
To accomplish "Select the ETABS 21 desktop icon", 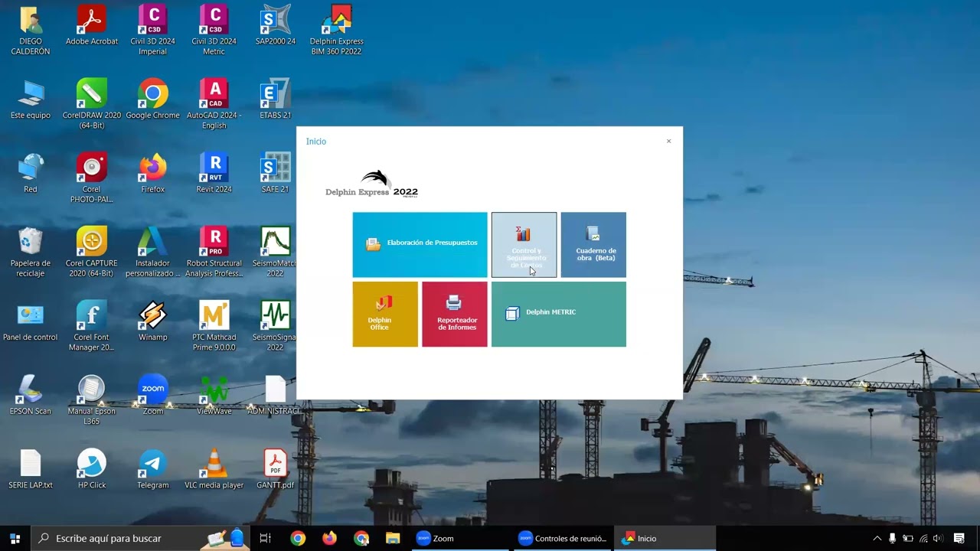I will [x=276, y=99].
